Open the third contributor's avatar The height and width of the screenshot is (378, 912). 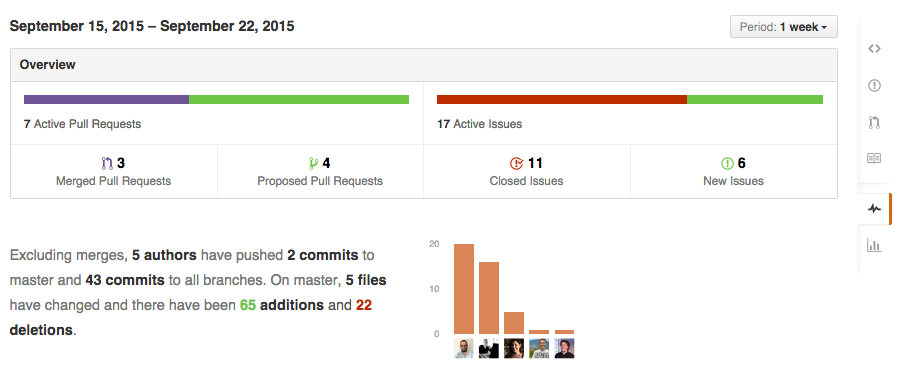pos(514,348)
